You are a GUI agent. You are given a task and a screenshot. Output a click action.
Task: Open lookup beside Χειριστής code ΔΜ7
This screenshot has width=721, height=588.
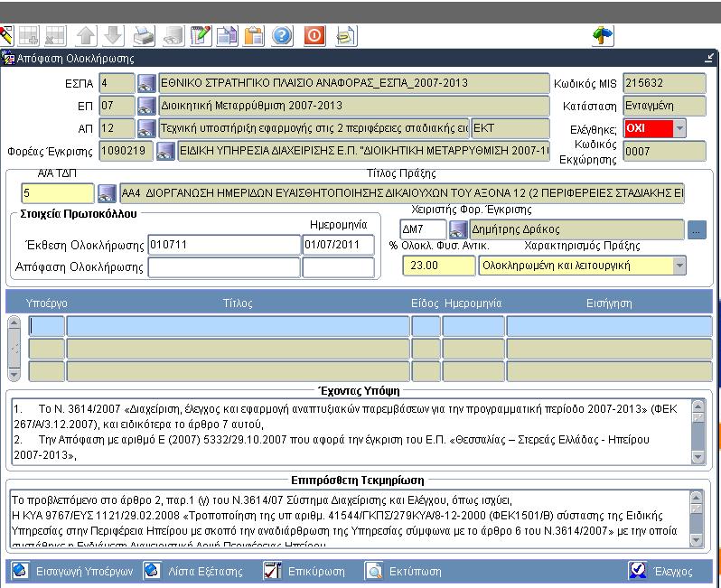[x=458, y=229]
